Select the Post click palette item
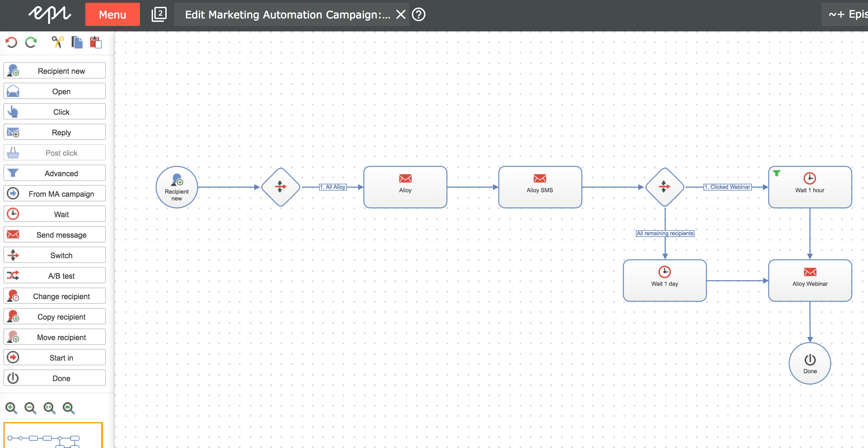Viewport: 868px width, 448px height. 55,153
